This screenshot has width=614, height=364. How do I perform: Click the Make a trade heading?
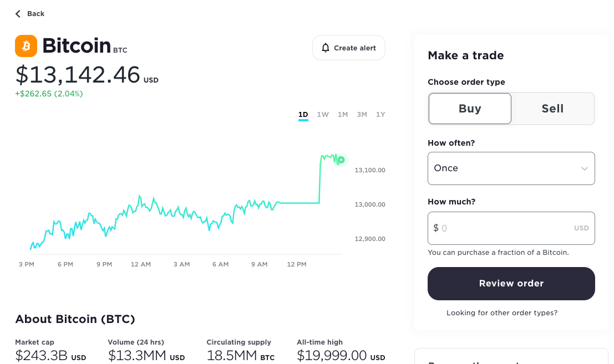465,55
